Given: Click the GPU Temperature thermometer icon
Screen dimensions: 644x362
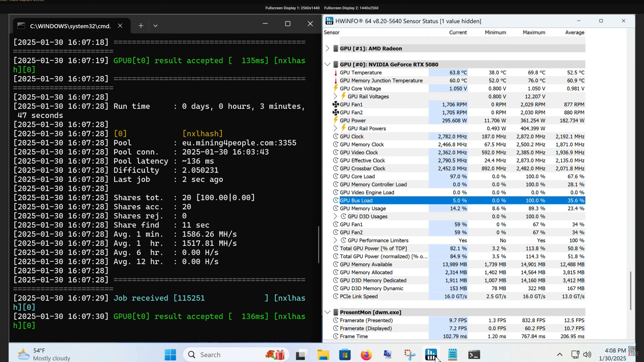Looking at the screenshot, I should point(335,73).
